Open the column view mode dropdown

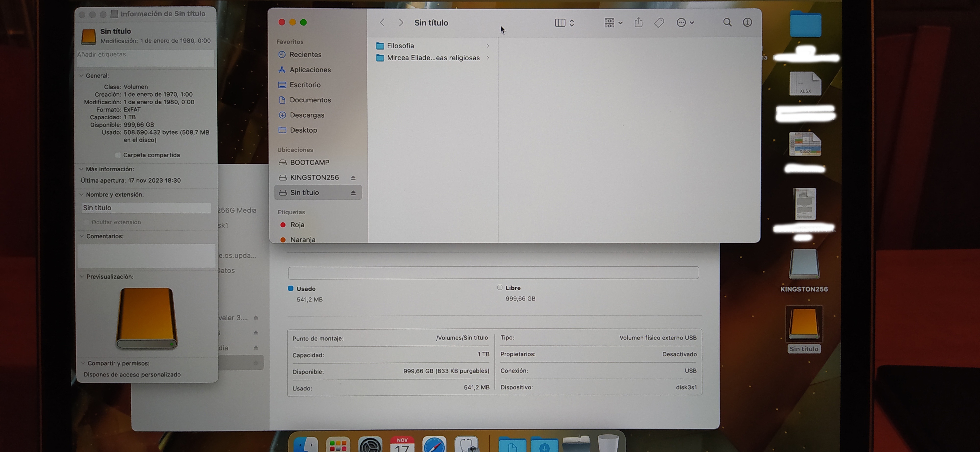pos(564,23)
